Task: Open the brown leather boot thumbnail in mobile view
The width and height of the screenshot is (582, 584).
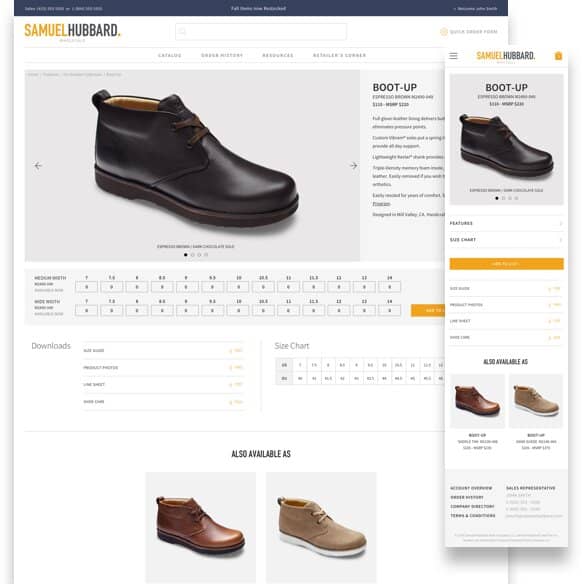Action: click(477, 401)
